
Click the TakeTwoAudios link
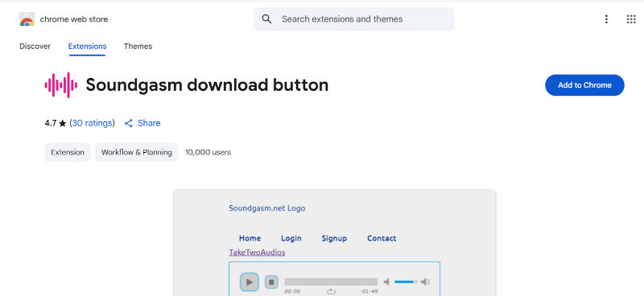(x=257, y=252)
